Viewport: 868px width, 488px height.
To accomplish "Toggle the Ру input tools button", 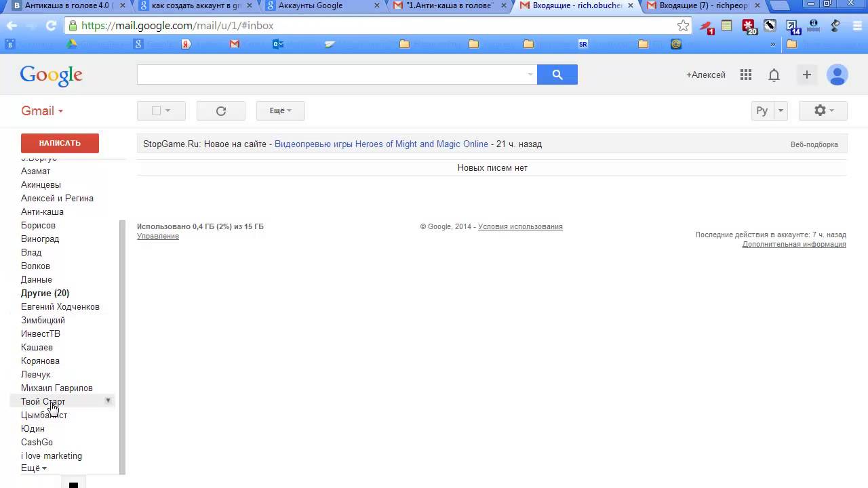I will 762,110.
